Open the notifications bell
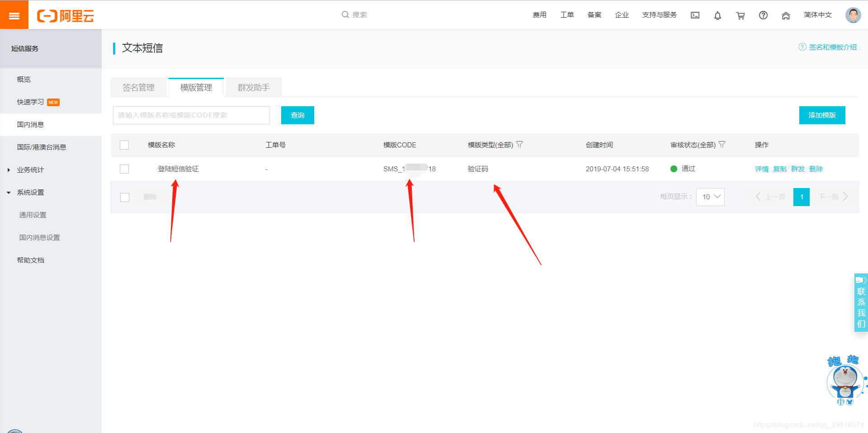The image size is (868, 433). [x=717, y=15]
